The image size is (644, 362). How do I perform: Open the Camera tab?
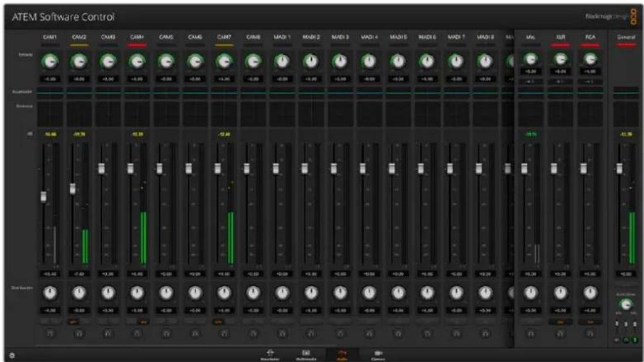point(378,355)
